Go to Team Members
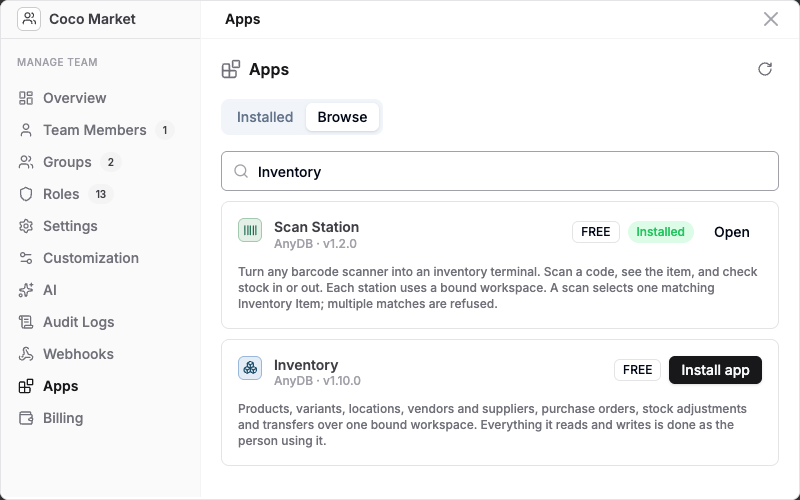The image size is (800, 500). click(x=95, y=130)
